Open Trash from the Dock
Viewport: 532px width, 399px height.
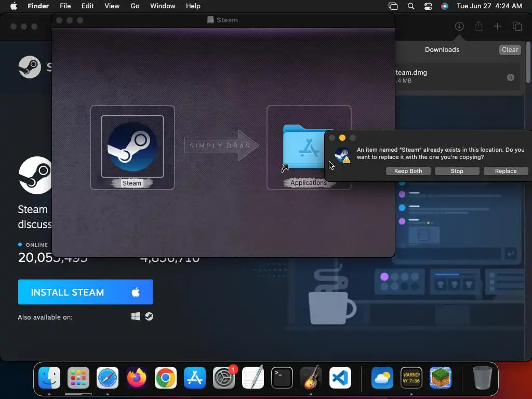pyautogui.click(x=483, y=378)
